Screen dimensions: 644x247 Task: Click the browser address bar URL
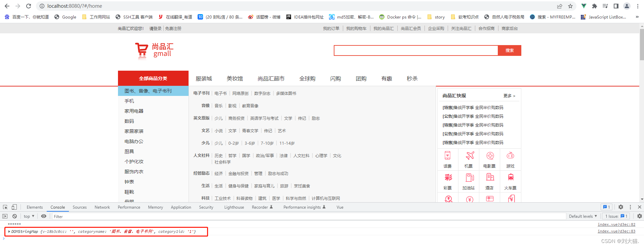click(75, 6)
